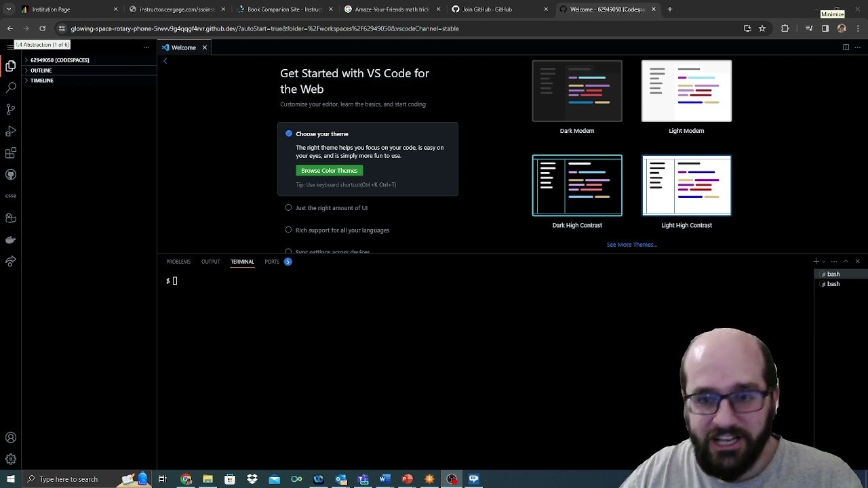Select the Welcome editor tab
Screen dimensions: 868x488
tap(184, 47)
